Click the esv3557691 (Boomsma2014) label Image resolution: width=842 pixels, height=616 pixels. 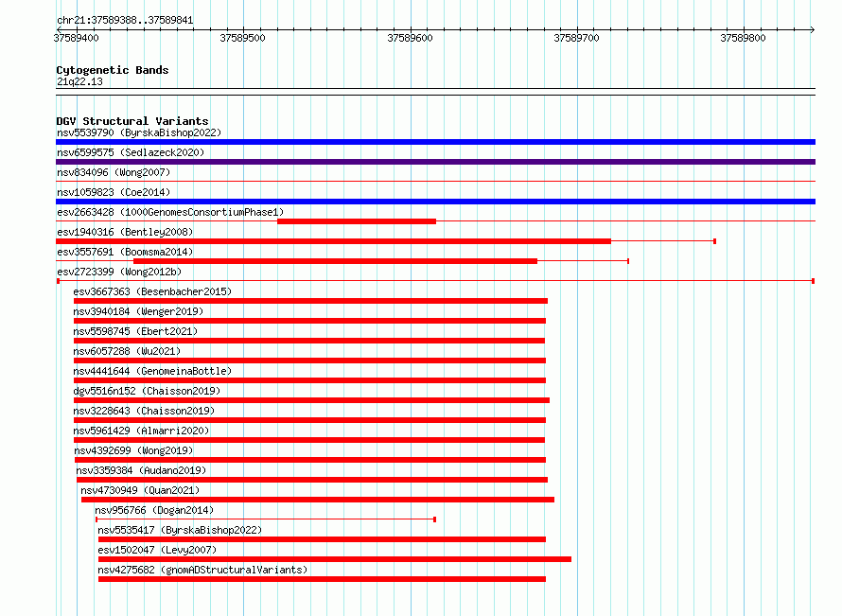125,252
